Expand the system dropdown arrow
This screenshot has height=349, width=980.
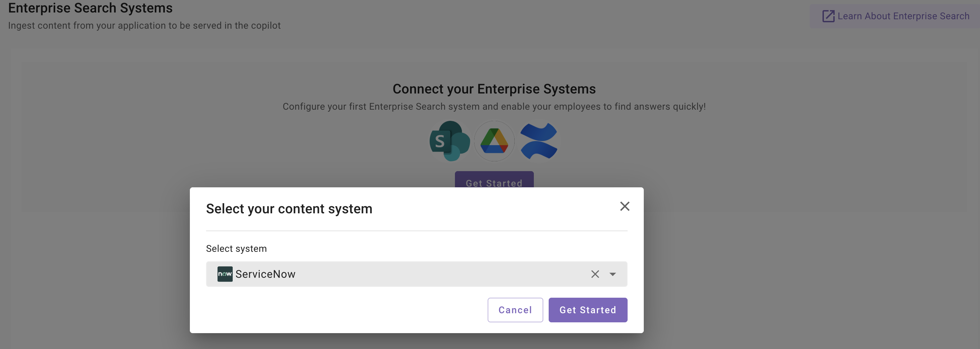tap(612, 274)
